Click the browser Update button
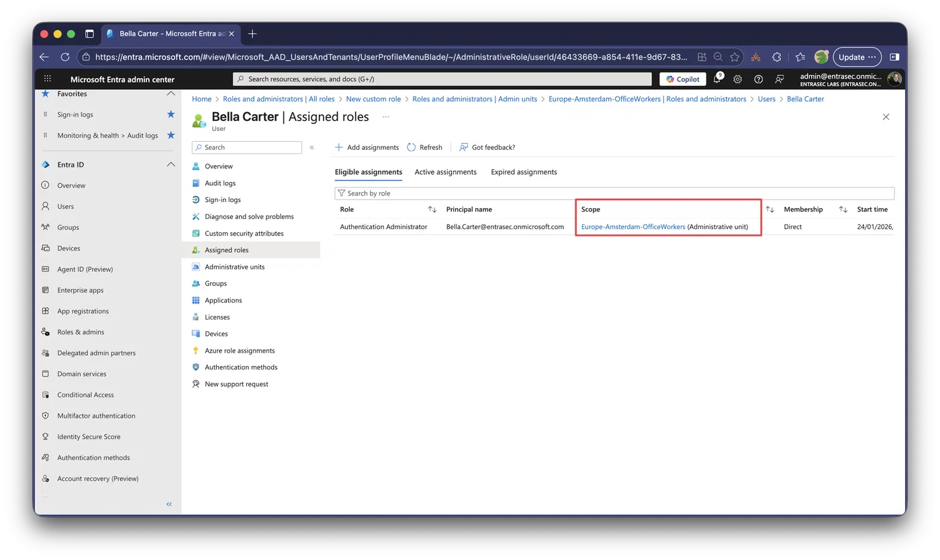This screenshot has height=560, width=940. [x=857, y=57]
